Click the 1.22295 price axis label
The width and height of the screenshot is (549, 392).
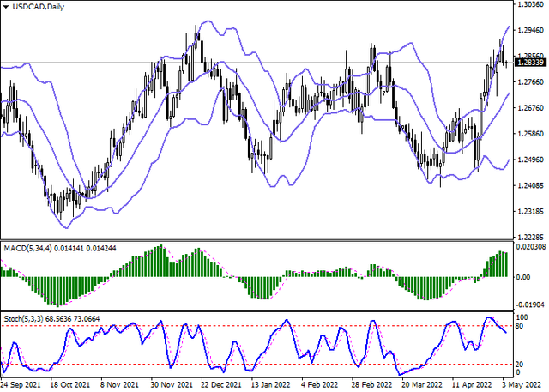click(x=528, y=237)
